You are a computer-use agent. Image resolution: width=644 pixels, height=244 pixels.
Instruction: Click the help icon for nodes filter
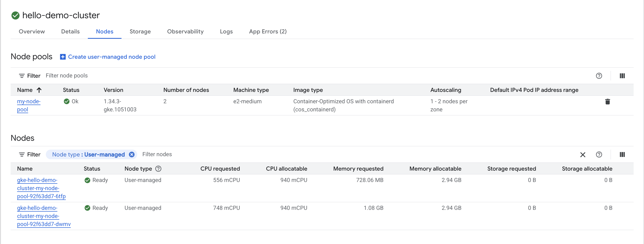coord(599,154)
